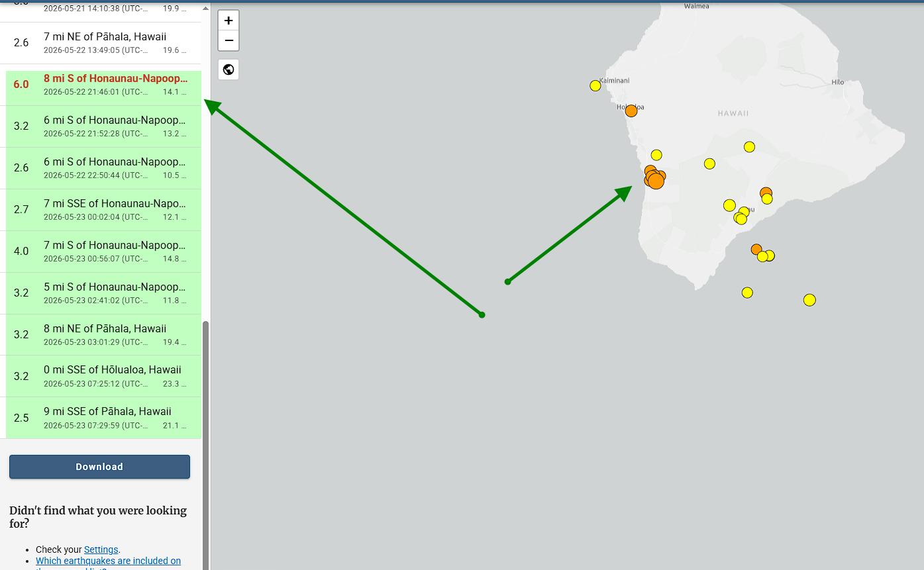The image size is (924, 570).
Task: Zoom in with the map plus button
Action: 229,21
